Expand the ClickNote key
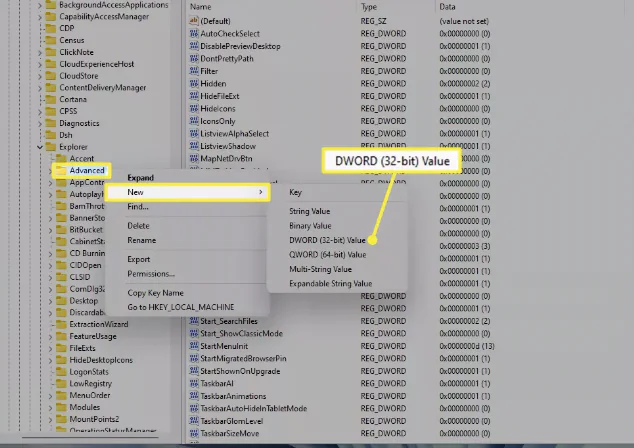 (x=40, y=53)
